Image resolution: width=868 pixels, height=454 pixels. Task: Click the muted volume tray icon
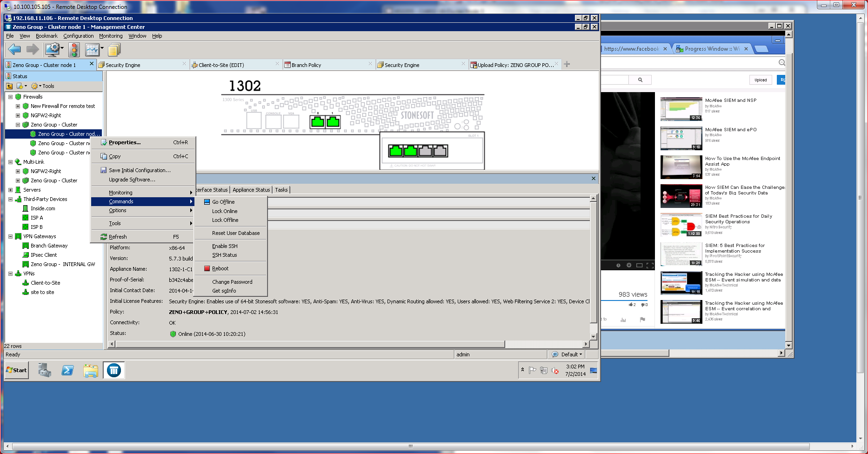(x=554, y=370)
